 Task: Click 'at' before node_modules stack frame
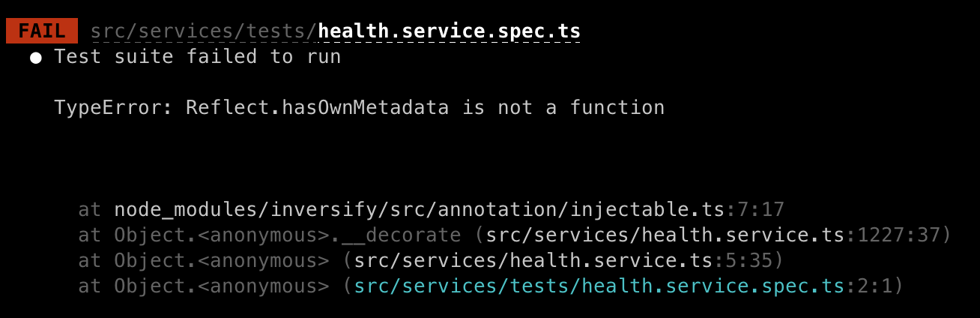click(90, 210)
